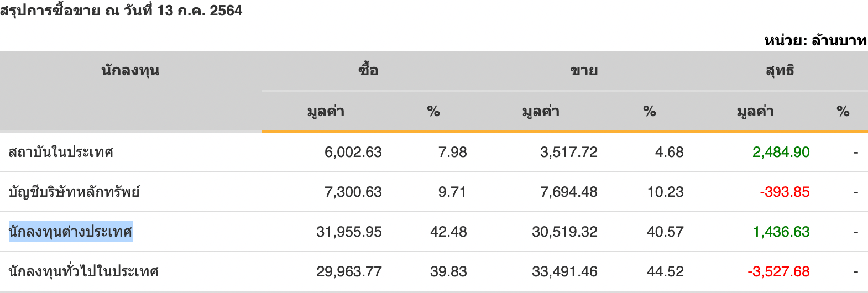Click the มูลค่า subheader under สุทธิ
This screenshot has height=293, width=868.
point(755,112)
